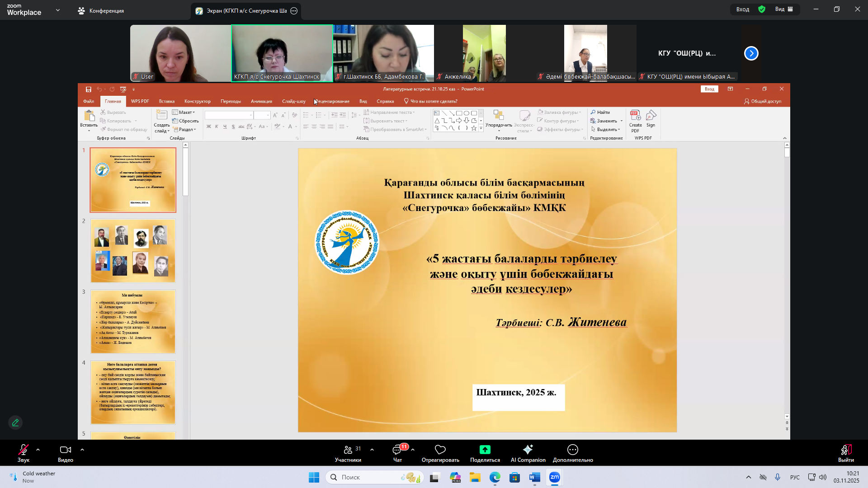Click the annotation pencil icon
The image size is (868, 488).
pyautogui.click(x=15, y=422)
